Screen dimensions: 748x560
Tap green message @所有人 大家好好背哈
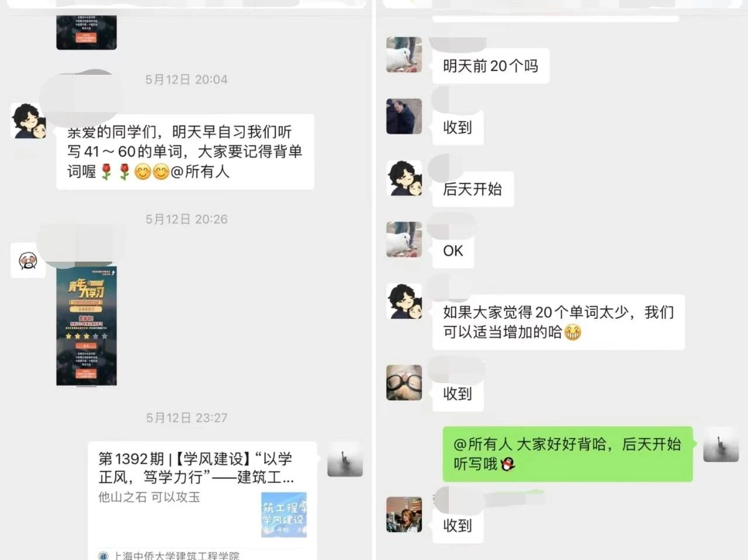point(567,454)
